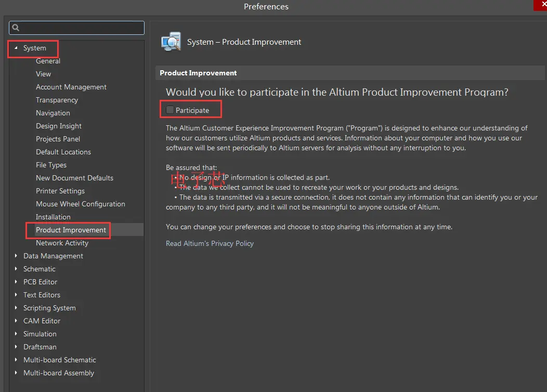Select the Simulation label

40,334
